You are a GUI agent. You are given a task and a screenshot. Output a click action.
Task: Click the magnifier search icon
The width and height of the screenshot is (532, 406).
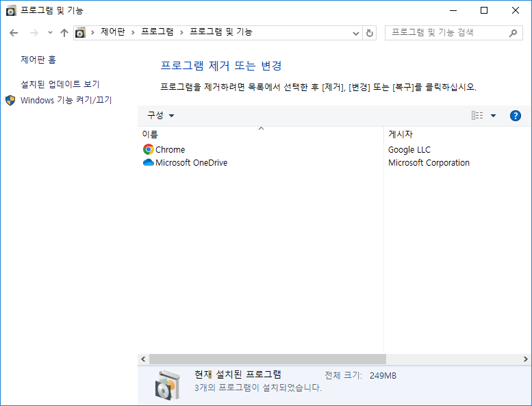(x=513, y=33)
